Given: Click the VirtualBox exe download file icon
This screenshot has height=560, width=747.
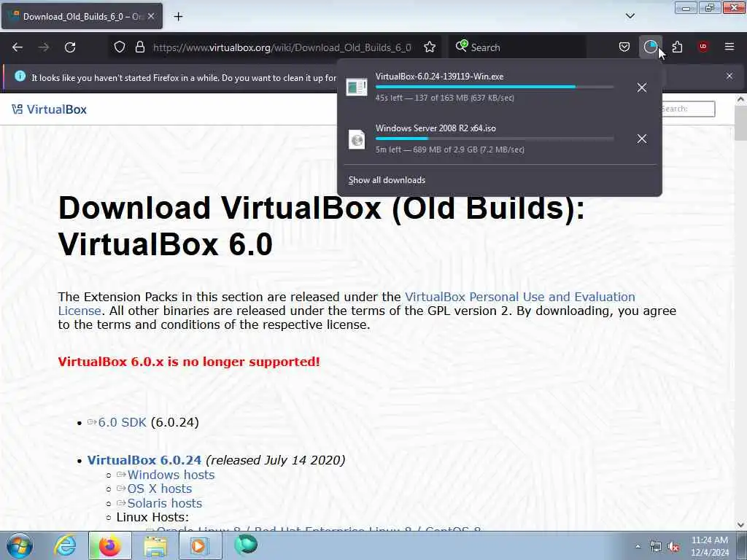Looking at the screenshot, I should (356, 87).
